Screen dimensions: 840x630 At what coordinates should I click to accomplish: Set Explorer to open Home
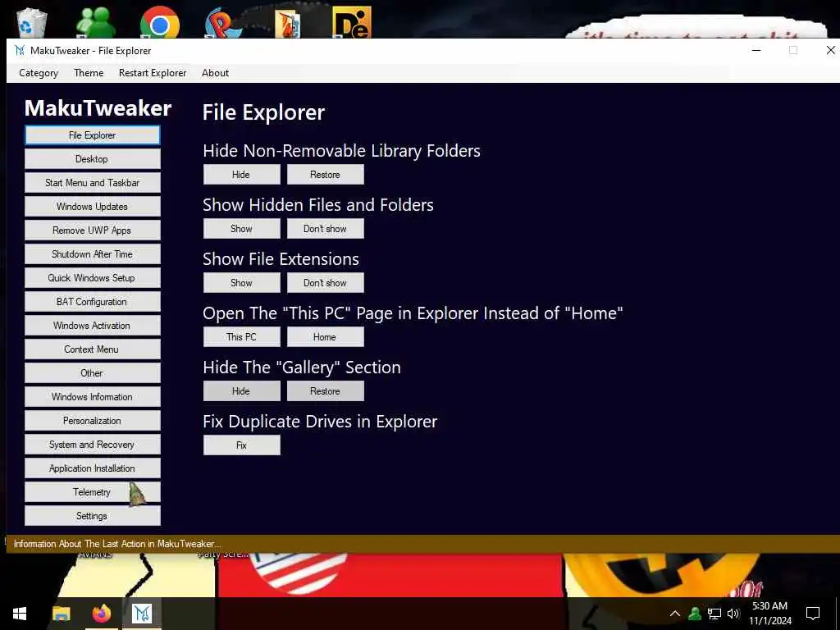coord(325,337)
